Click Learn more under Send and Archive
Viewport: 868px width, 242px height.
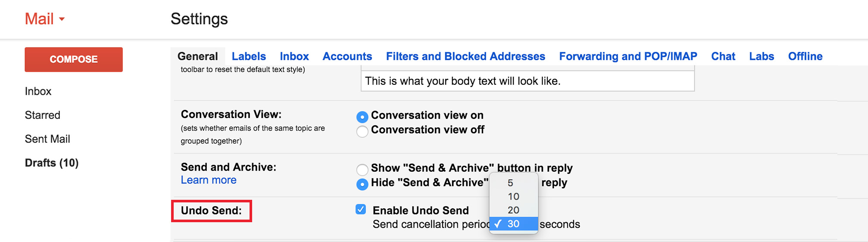(209, 180)
